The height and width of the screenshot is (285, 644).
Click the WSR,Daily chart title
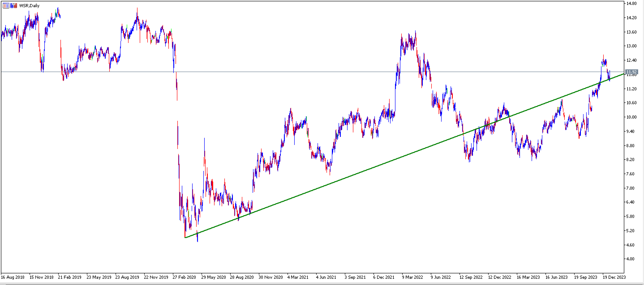(x=29, y=6)
